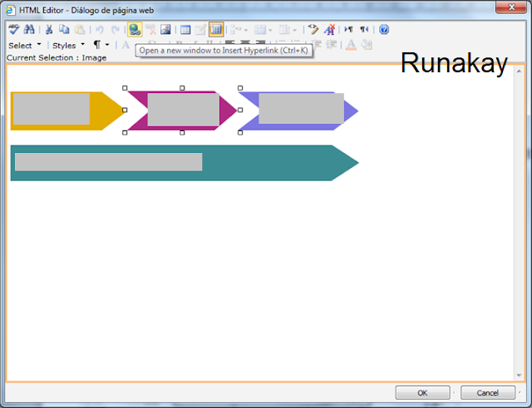Click the Insert Hyperlink icon
The width and height of the screenshot is (532, 408).
[135, 30]
